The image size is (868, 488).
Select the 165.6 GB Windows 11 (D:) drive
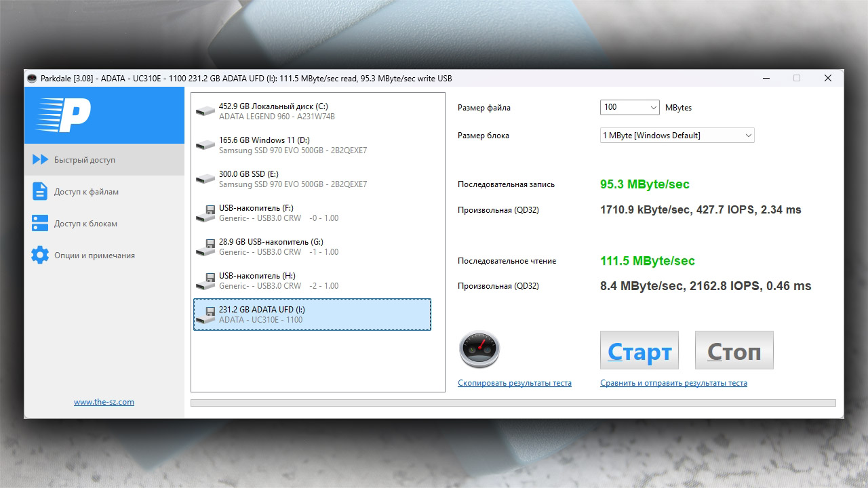point(312,145)
